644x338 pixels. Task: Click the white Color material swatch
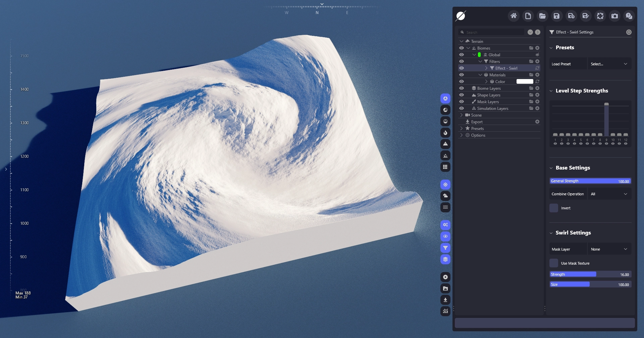click(525, 81)
